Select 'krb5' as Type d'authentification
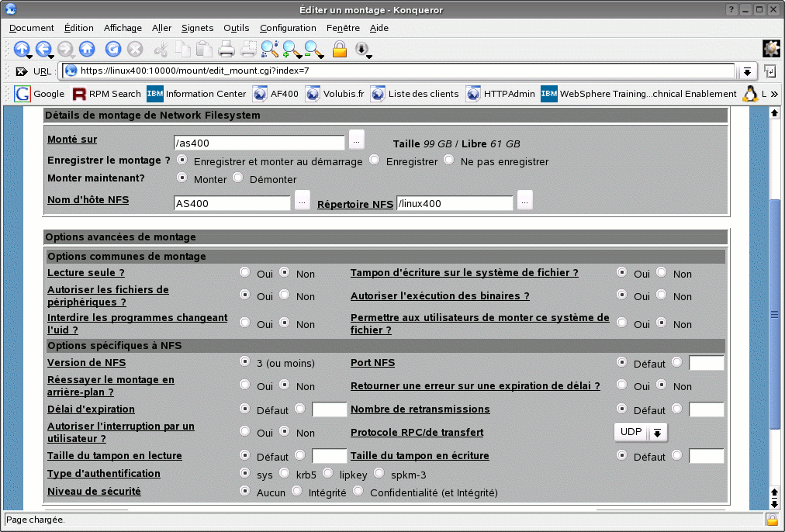Viewport: 785px width, 532px height. coord(285,473)
